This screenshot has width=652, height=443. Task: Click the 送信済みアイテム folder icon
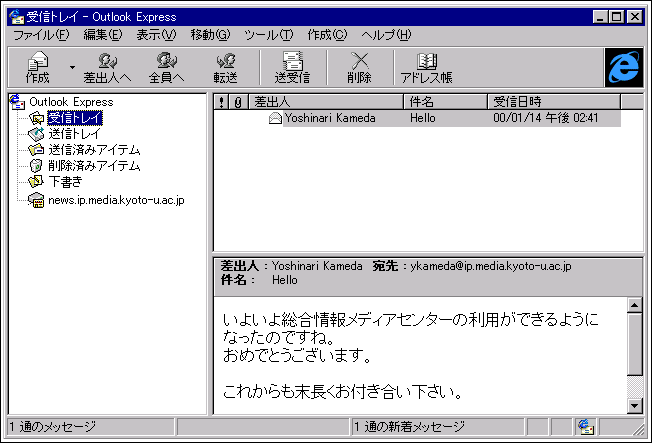[x=36, y=150]
